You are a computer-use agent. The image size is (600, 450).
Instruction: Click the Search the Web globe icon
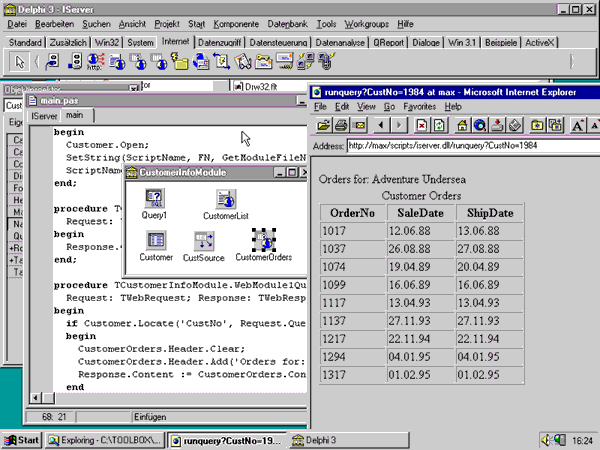tap(480, 125)
